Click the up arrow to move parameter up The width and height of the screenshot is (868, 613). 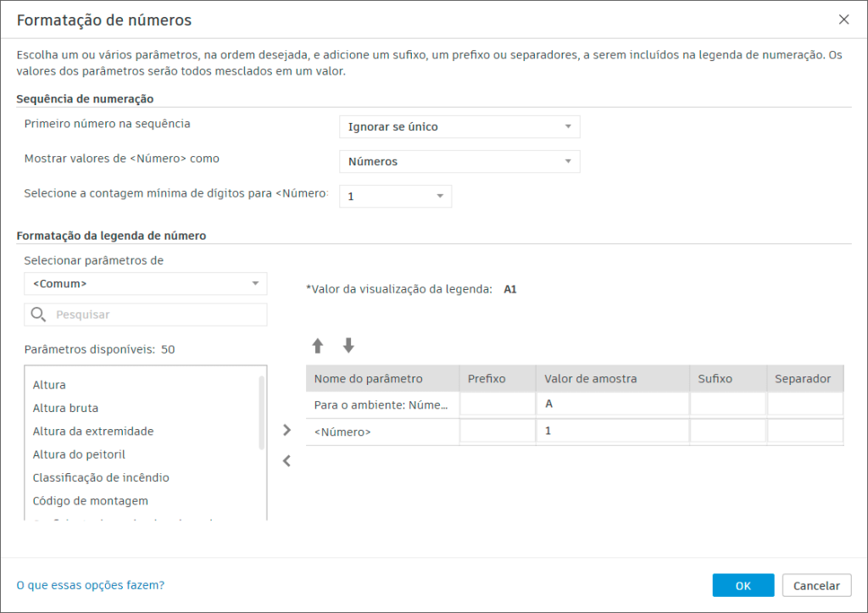pos(317,346)
